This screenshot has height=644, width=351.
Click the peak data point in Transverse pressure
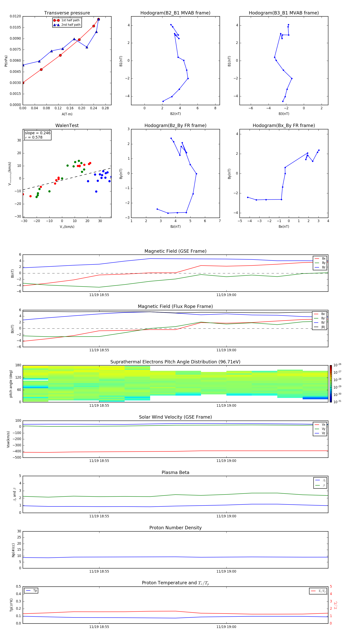(98, 19)
